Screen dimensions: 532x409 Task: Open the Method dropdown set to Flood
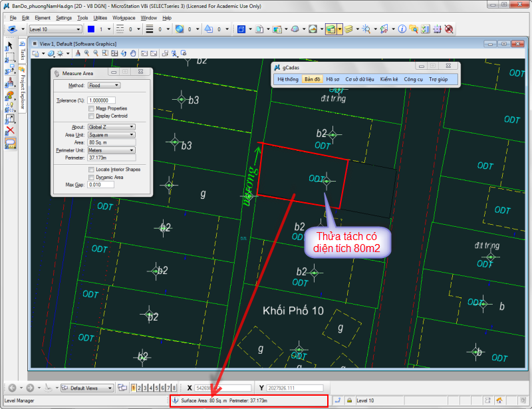point(104,85)
